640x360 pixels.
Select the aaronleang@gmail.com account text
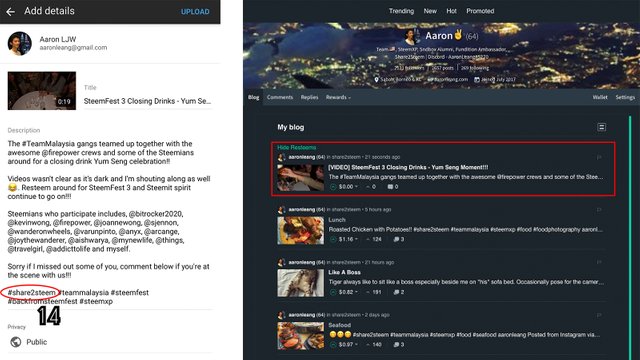click(73, 48)
